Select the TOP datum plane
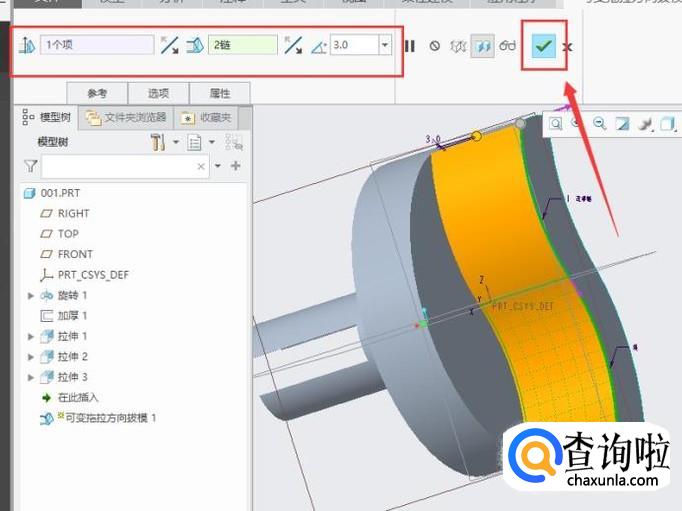This screenshot has height=511, width=682. pos(59,234)
